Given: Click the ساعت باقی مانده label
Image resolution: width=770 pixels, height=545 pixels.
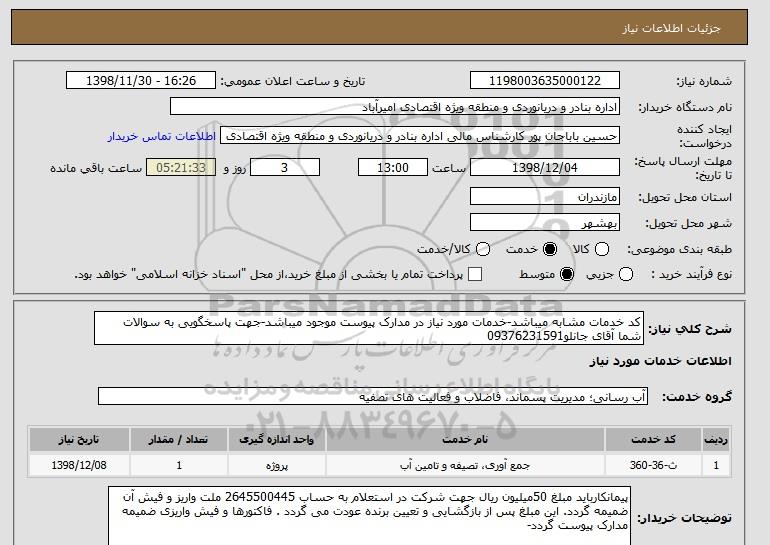Looking at the screenshot, I should pos(96,168).
